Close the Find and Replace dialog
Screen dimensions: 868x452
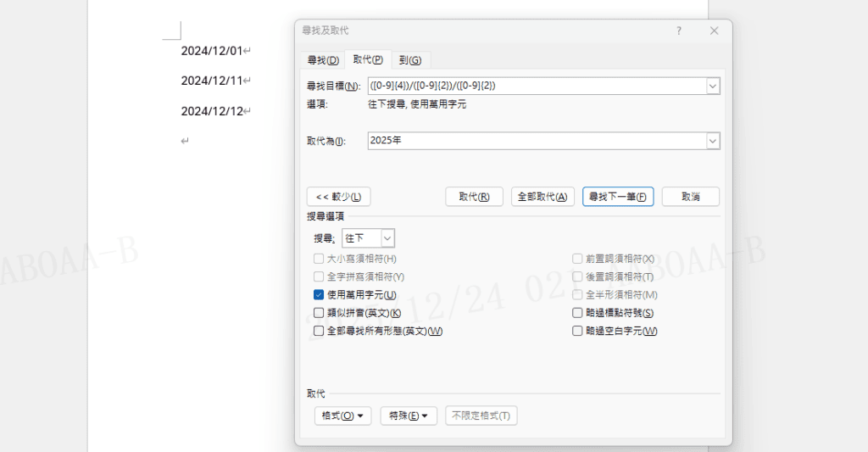[714, 31]
